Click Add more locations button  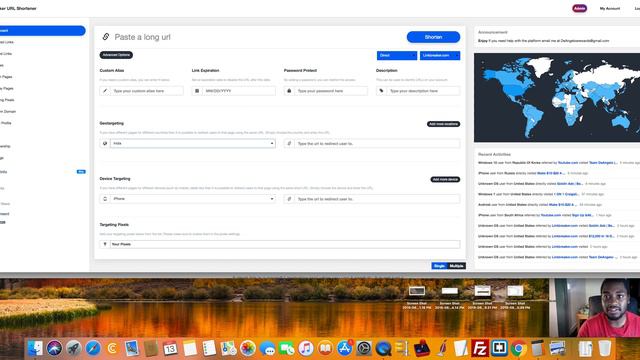click(x=444, y=124)
